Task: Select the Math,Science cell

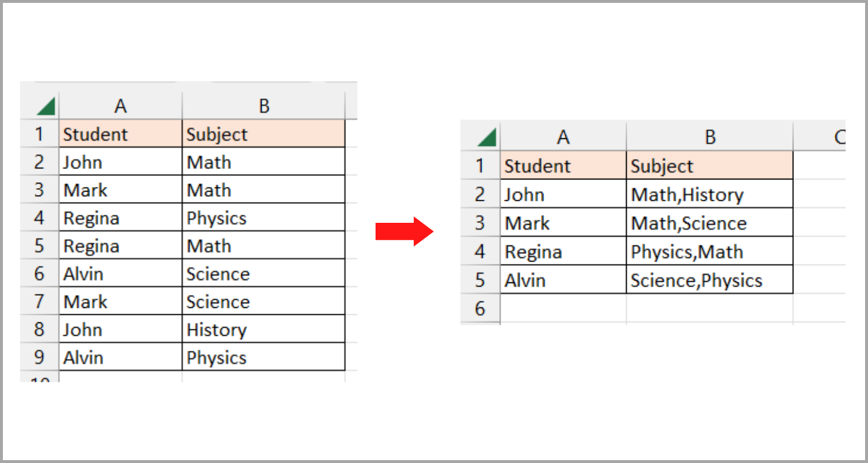Action: (x=709, y=223)
